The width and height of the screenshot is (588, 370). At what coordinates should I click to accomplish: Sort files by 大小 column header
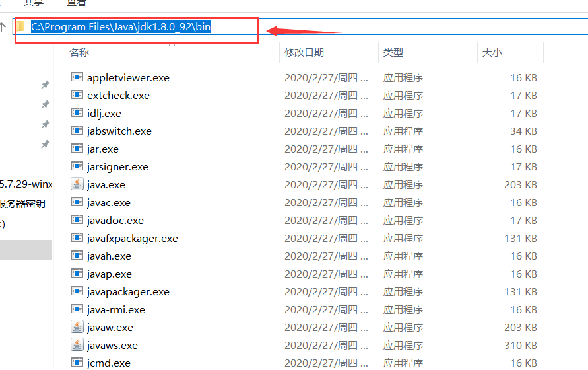click(x=492, y=53)
